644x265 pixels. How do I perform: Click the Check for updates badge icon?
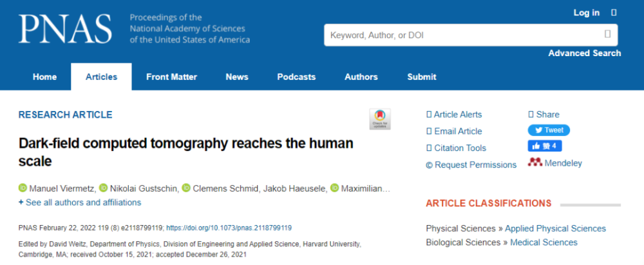coord(380,119)
